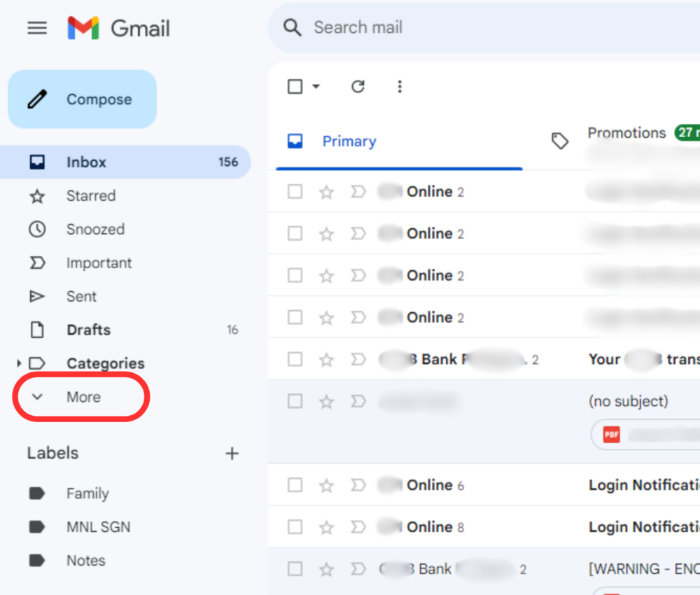The height and width of the screenshot is (595, 700).
Task: Check the checkbox on the Bank email row
Action: click(295, 359)
